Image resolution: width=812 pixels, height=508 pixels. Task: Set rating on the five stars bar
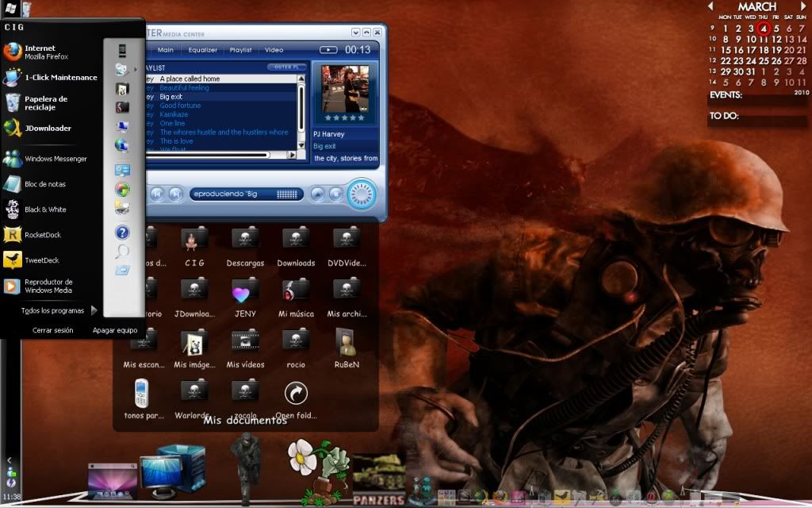[344, 117]
